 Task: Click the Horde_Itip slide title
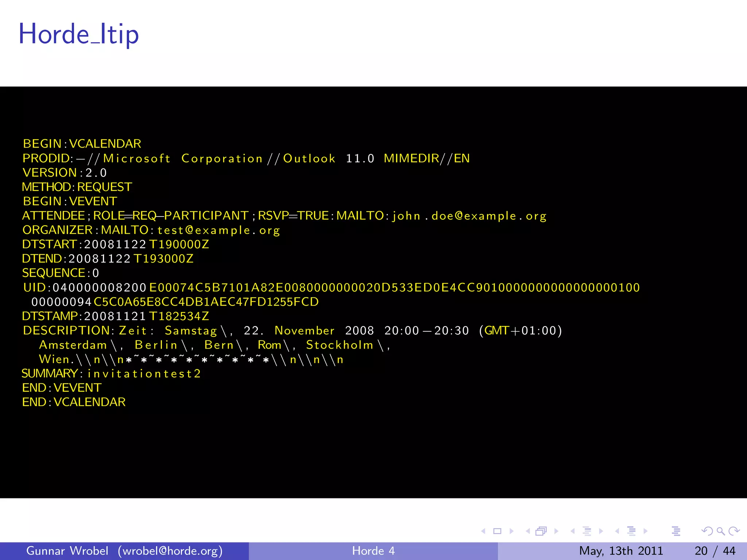click(x=79, y=34)
